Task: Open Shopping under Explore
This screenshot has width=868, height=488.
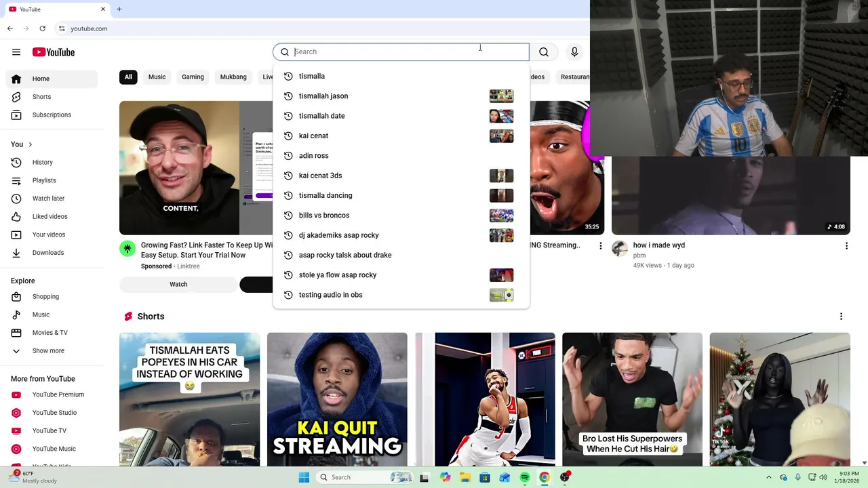Action: click(52, 297)
